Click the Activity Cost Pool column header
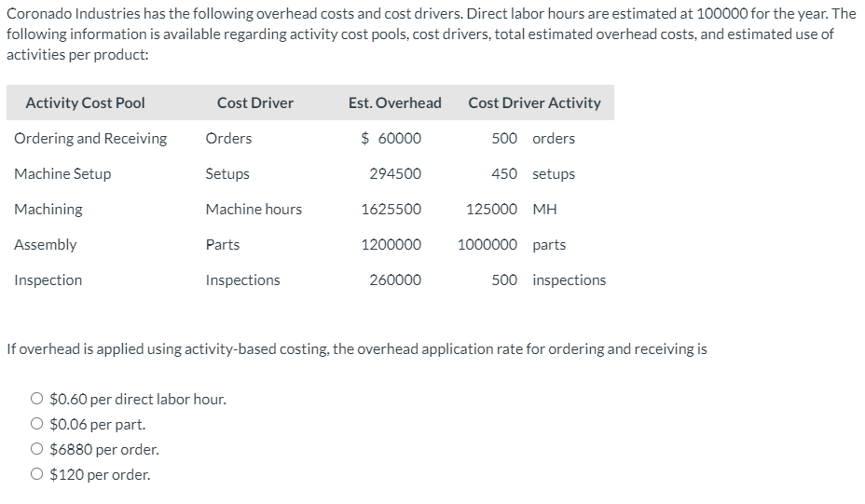 [x=85, y=103]
